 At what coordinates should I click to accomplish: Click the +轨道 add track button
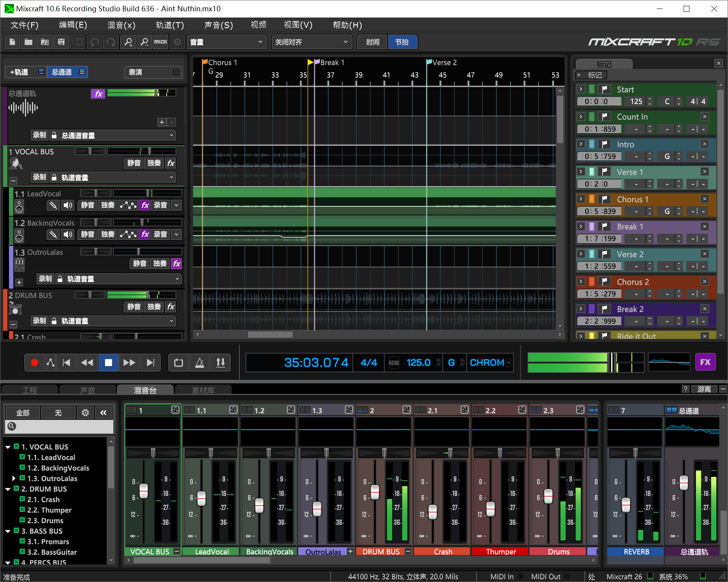coord(19,72)
